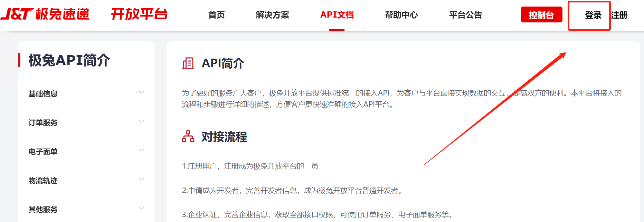Open the 解决方案 nav item
Screen dimensions: 644x222
273,15
